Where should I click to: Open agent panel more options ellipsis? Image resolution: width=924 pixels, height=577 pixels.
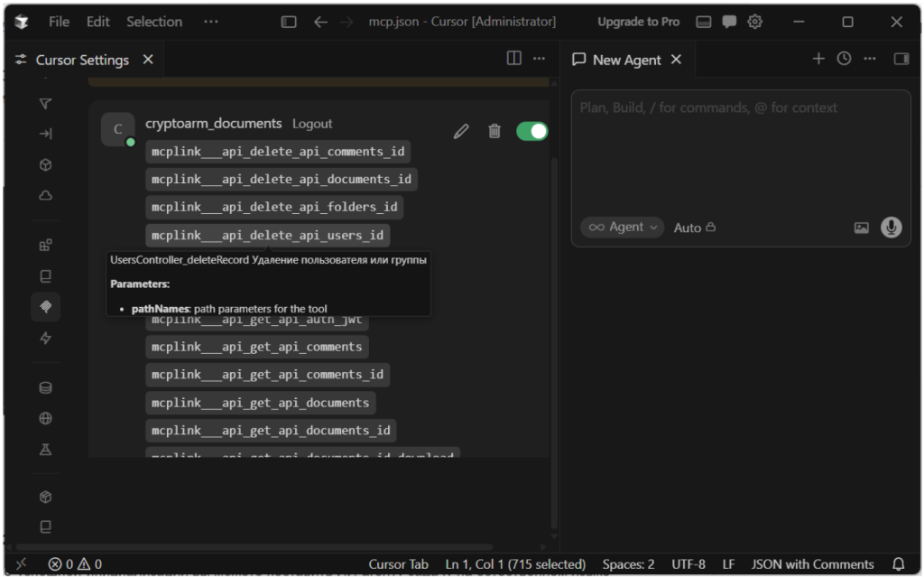[x=870, y=59]
